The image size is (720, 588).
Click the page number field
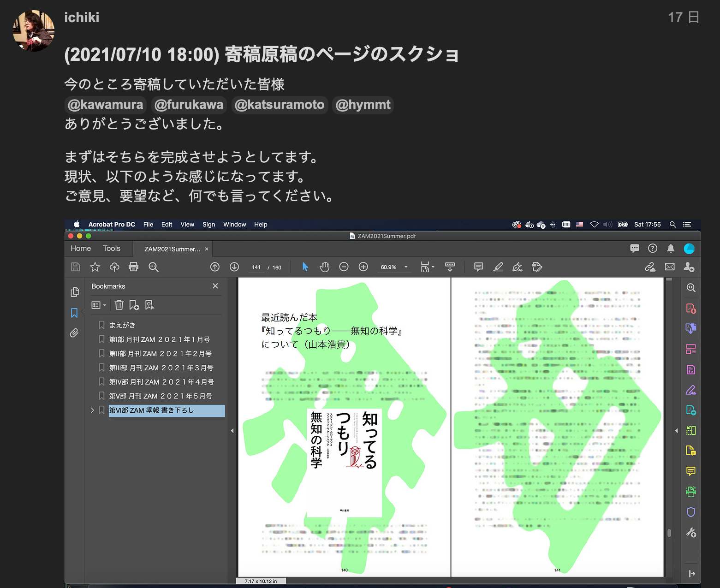[x=256, y=267]
